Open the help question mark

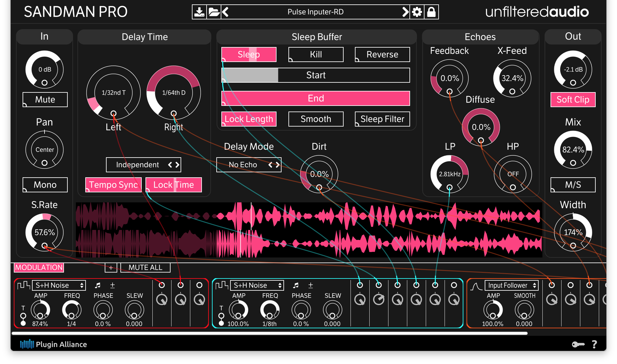(594, 345)
